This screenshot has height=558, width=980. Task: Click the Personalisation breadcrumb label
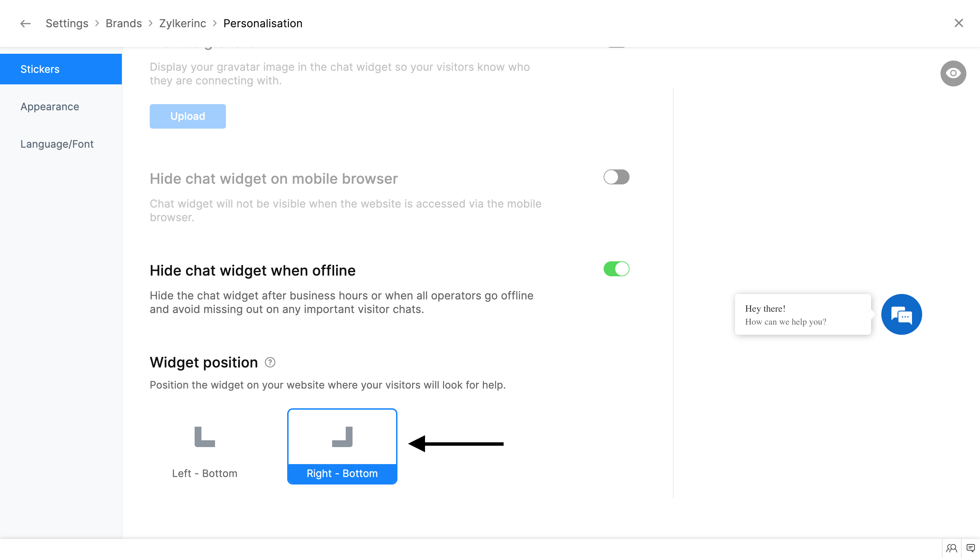263,23
